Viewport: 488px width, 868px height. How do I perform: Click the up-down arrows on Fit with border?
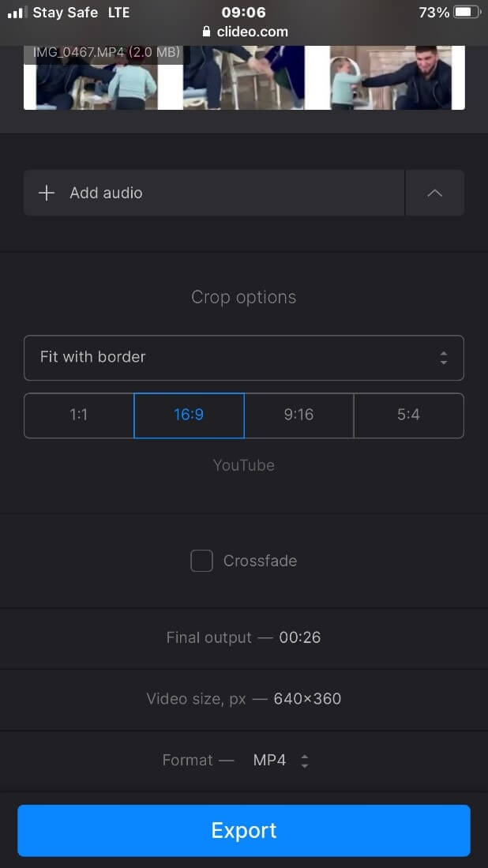click(444, 358)
